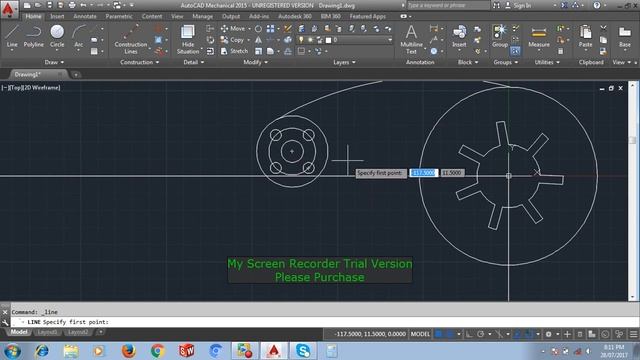Open Firefox from the Windows taskbar
This screenshot has width=640, height=360.
(x=129, y=351)
